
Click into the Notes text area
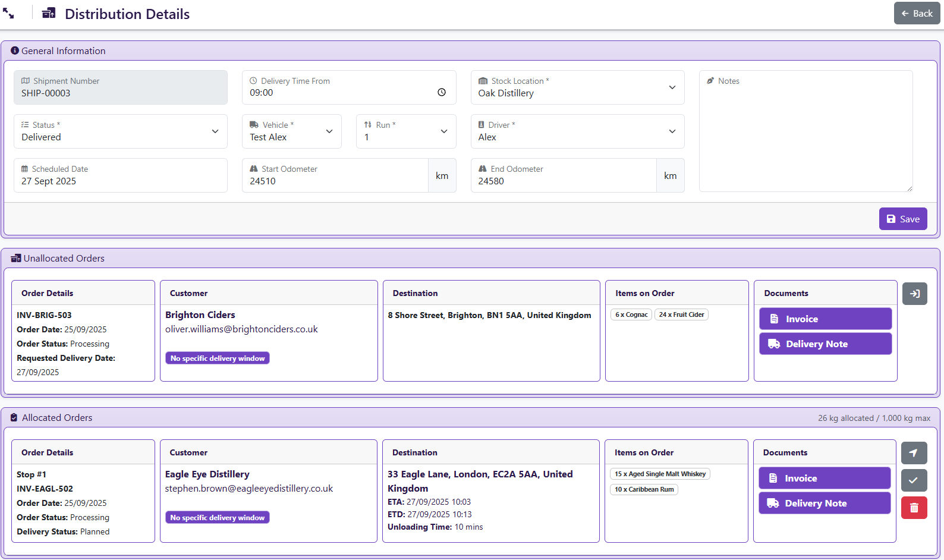805,137
